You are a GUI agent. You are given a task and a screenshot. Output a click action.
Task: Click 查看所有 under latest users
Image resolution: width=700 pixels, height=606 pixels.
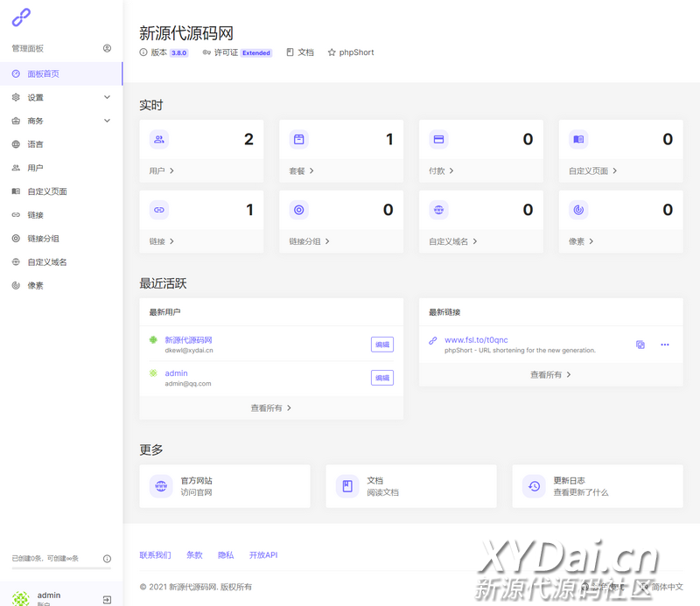click(x=270, y=407)
